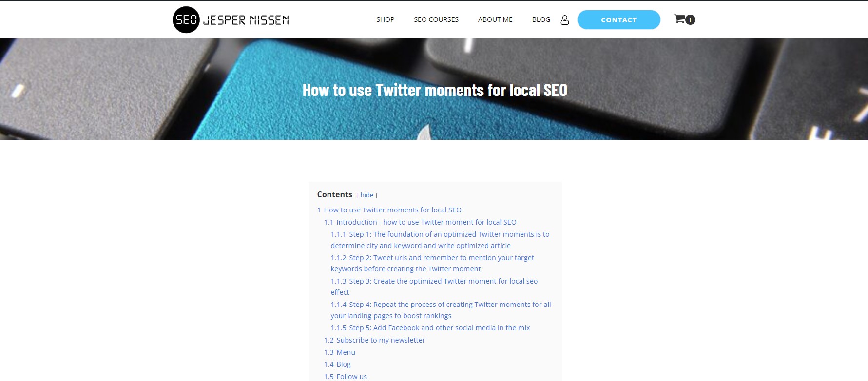The width and height of the screenshot is (868, 381).
Task: Go to 1.5 Follow us link
Action: (351, 377)
